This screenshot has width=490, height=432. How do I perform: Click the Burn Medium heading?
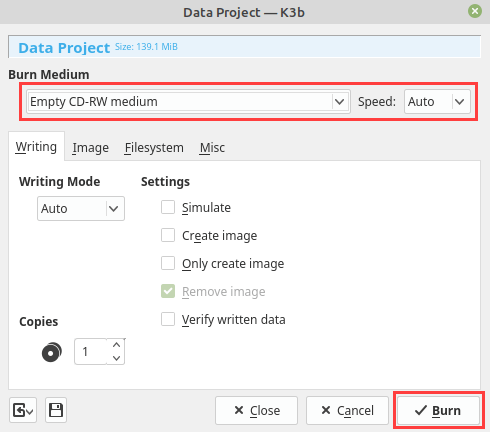point(49,74)
